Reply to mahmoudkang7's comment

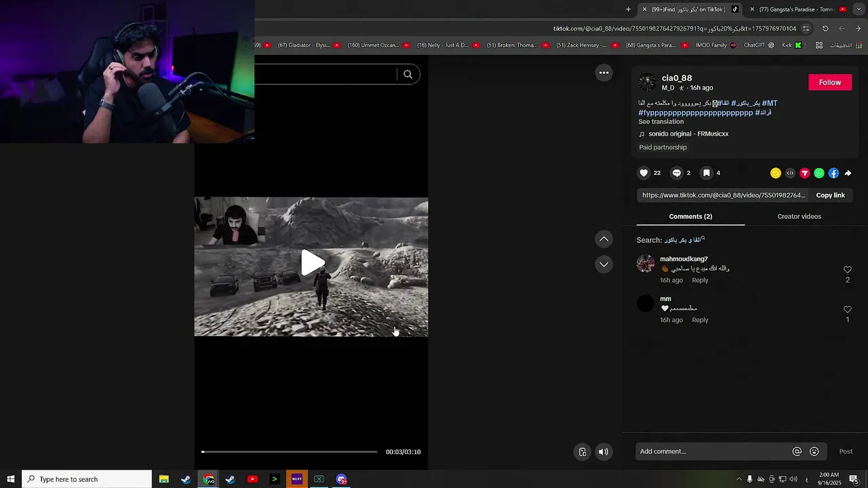tap(700, 281)
